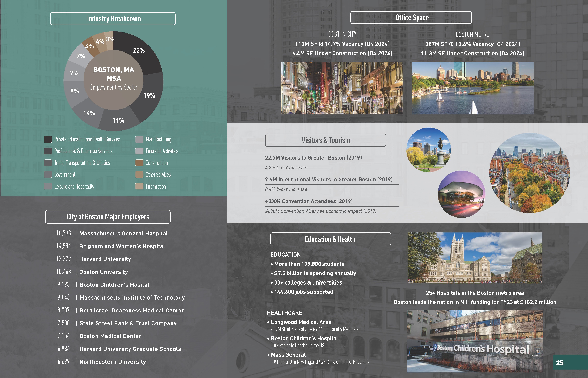
Task: Click Northeastern University employer entry
Action: (113, 362)
